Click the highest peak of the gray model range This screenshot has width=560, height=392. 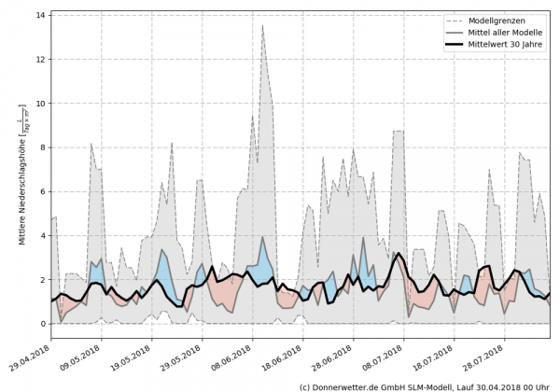(262, 25)
